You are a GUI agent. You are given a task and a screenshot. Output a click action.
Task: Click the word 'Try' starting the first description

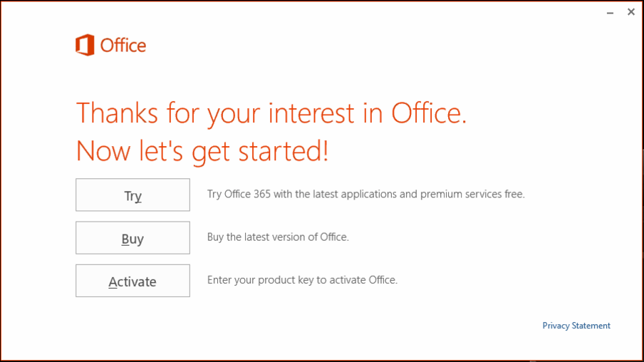coord(214,194)
